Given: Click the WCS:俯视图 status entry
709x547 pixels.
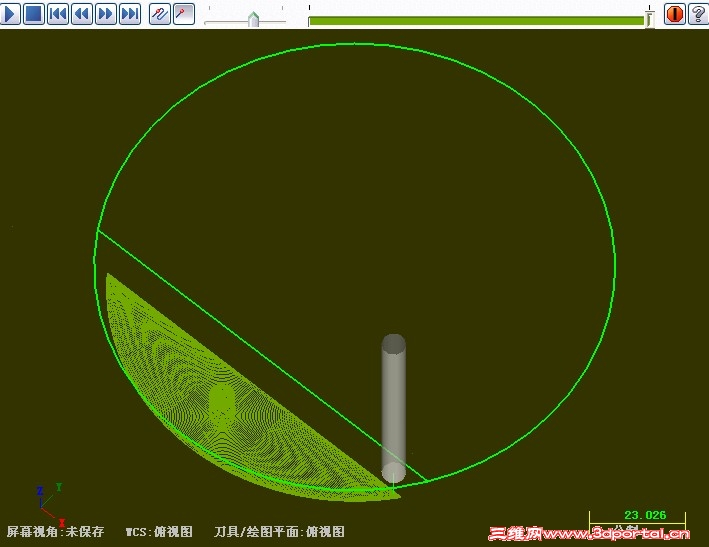Looking at the screenshot, I should pyautogui.click(x=159, y=532).
